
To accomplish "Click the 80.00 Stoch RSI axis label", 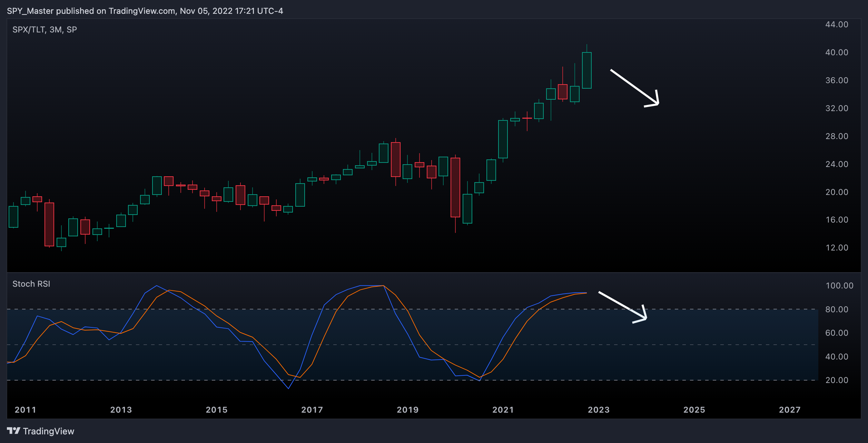I will 837,309.
